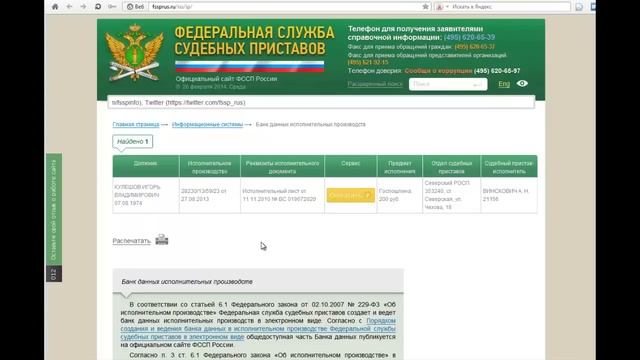Click the 'Порядком создания и ведения банка данных' link
Image resolution: width=640 pixels, height=360 pixels.
(258, 329)
